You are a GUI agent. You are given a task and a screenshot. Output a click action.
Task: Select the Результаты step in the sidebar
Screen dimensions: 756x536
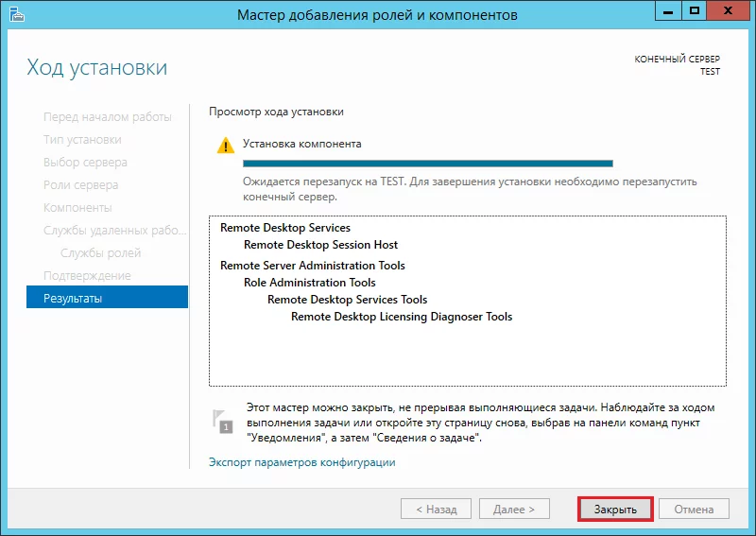point(73,298)
